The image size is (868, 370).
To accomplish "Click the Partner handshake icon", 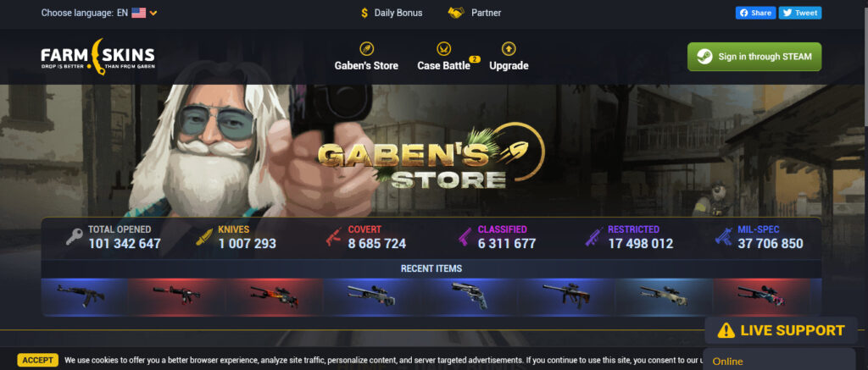I will (456, 13).
